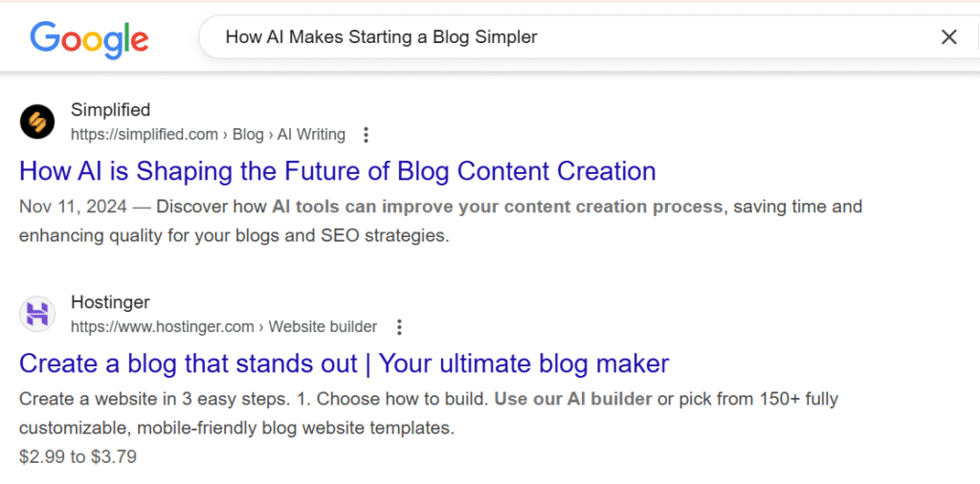Clear the search query with the X
Viewport: 980px width, 484px height.
948,37
